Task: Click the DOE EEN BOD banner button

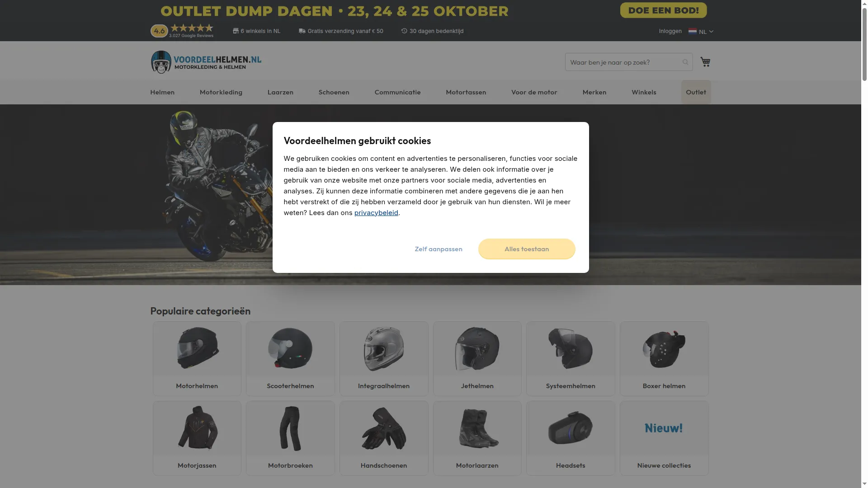Action: click(663, 10)
